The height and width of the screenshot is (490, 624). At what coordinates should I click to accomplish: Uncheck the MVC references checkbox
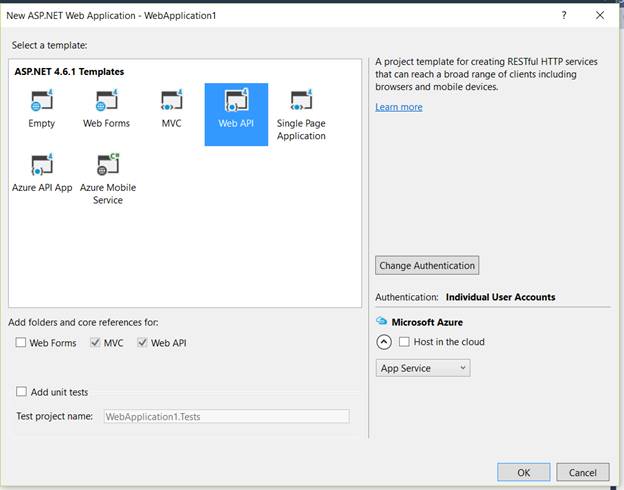[95, 343]
